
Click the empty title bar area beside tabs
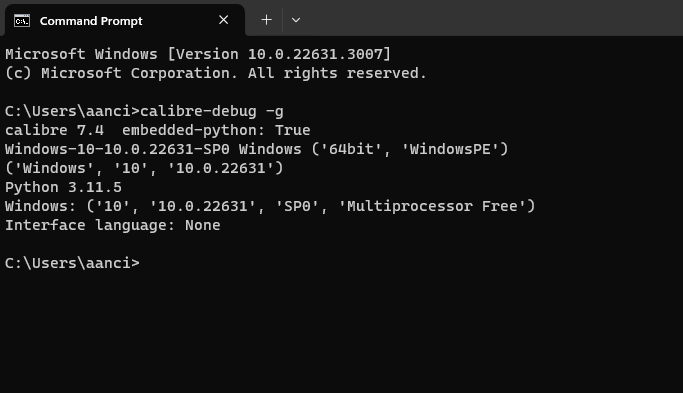tap(492, 18)
